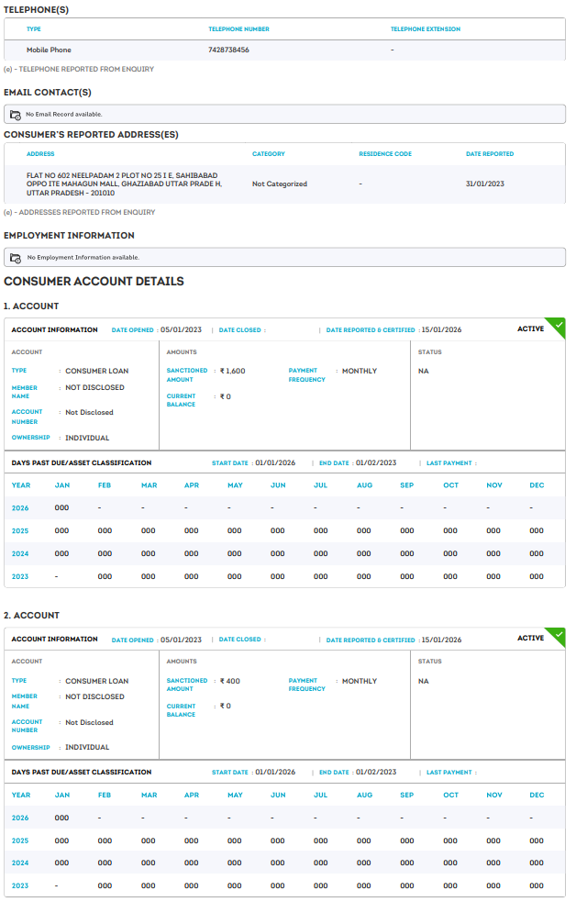Click the address reported date 31/01/2023
The image size is (587, 924).
[484, 184]
